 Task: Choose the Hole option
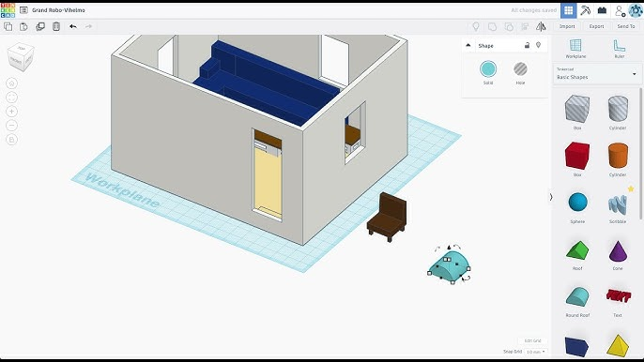click(x=520, y=69)
